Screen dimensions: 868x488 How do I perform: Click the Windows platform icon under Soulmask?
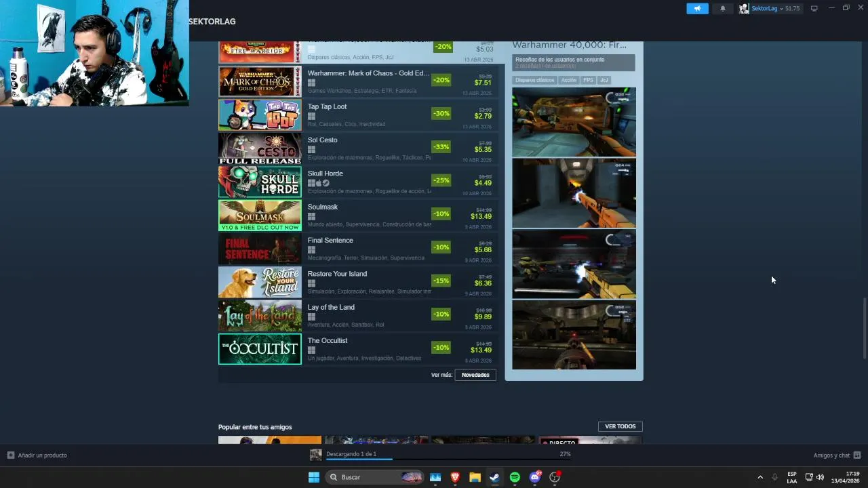pyautogui.click(x=311, y=216)
